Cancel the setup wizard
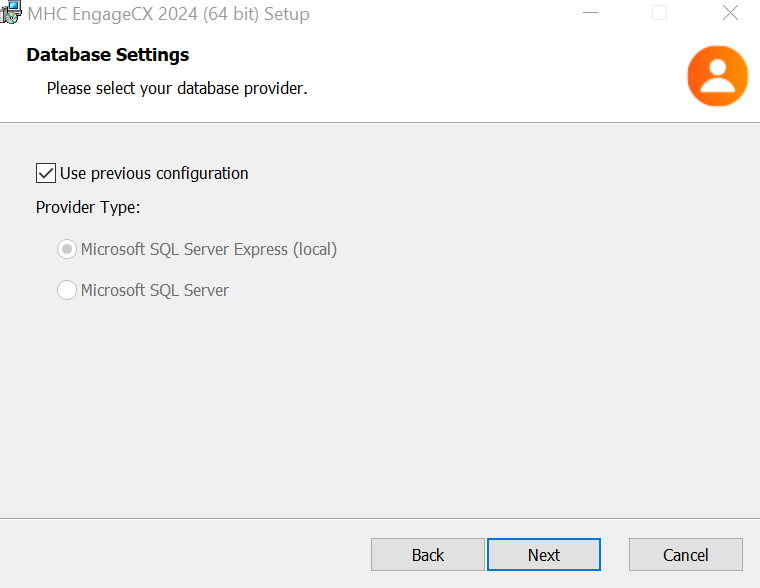This screenshot has width=760, height=588. (x=685, y=555)
